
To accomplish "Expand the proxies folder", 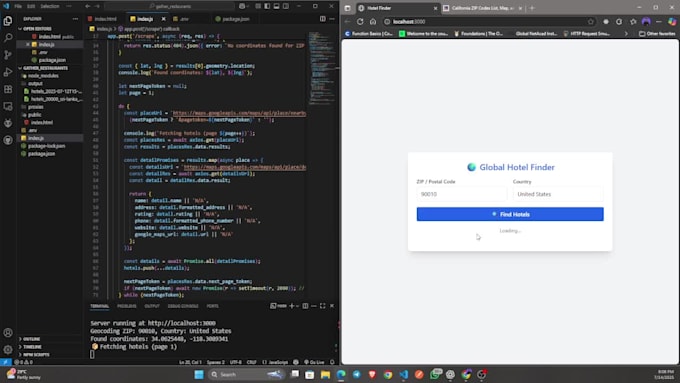I will pos(36,107).
